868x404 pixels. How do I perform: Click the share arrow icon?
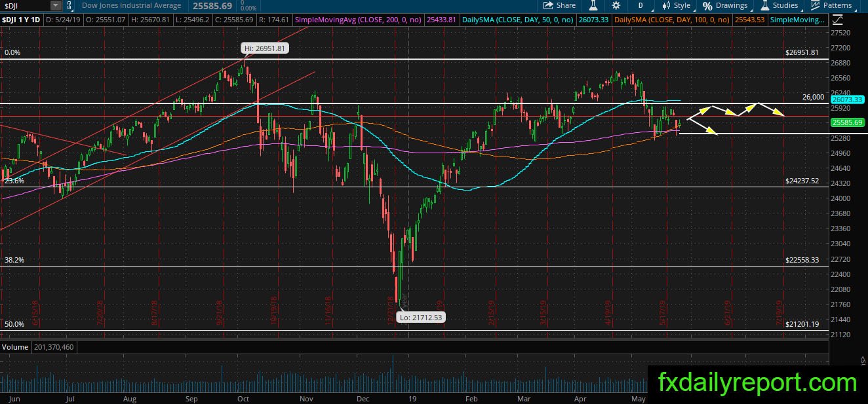(548, 5)
